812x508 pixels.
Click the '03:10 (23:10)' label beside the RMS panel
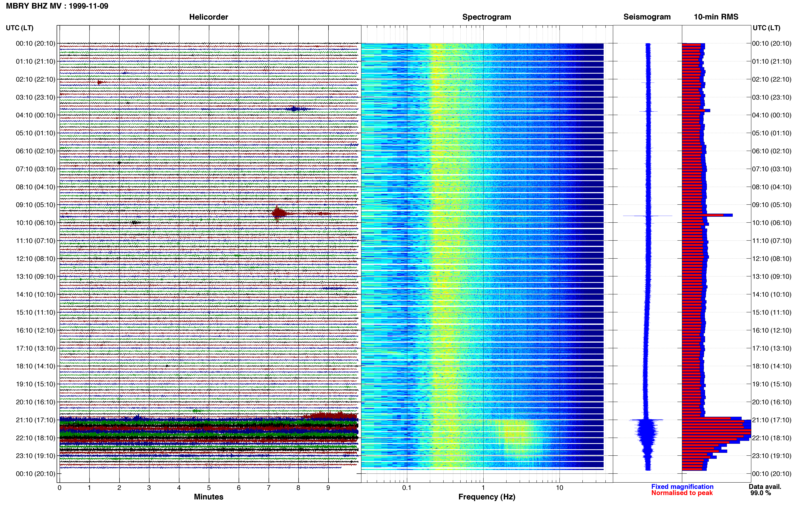click(x=772, y=97)
